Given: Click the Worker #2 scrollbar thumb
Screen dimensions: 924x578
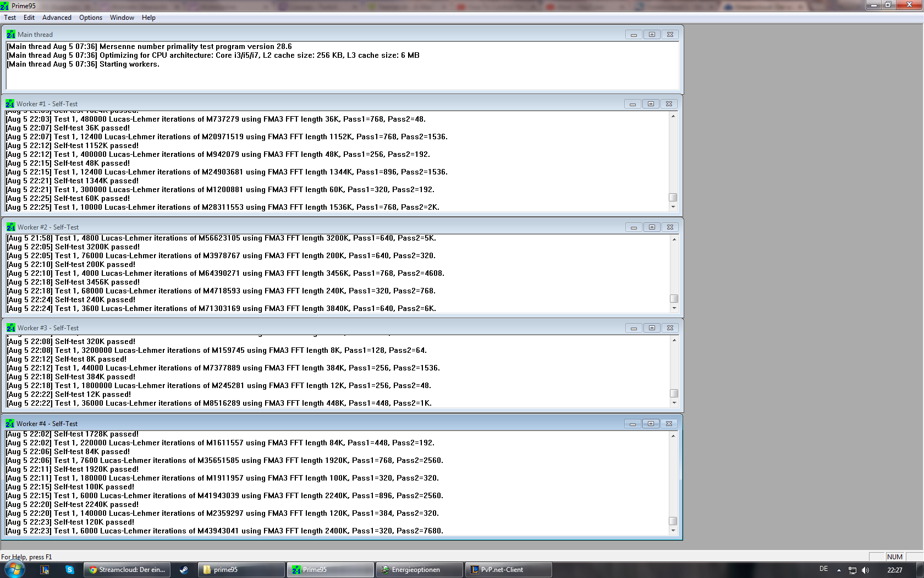Looking at the screenshot, I should point(674,298).
